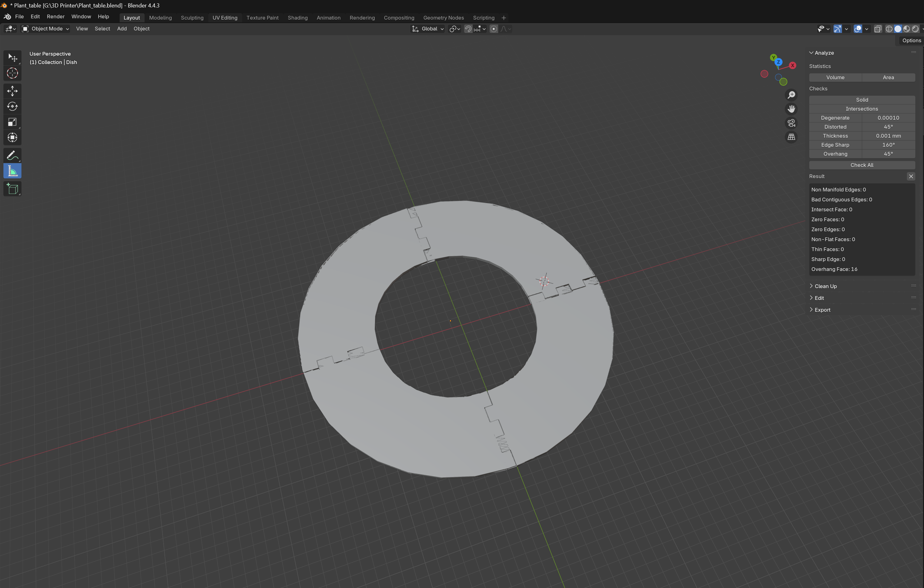Open the Help menu
The height and width of the screenshot is (588, 924).
(x=103, y=16)
